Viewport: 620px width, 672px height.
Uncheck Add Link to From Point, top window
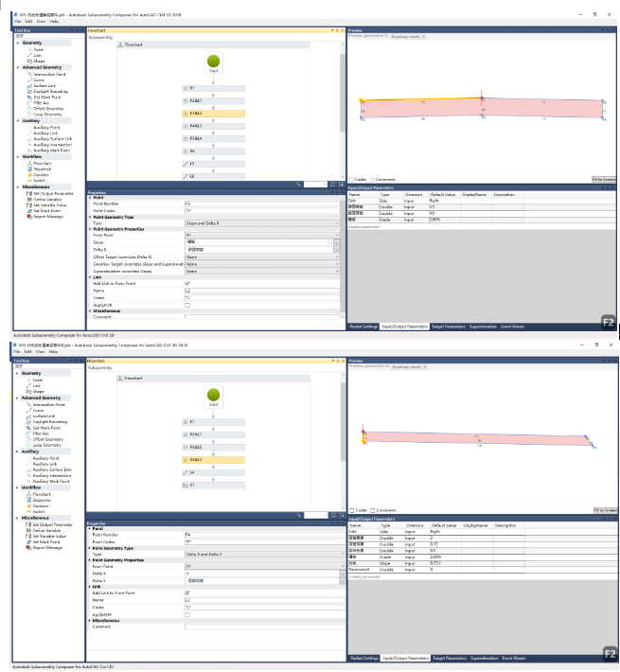click(187, 283)
